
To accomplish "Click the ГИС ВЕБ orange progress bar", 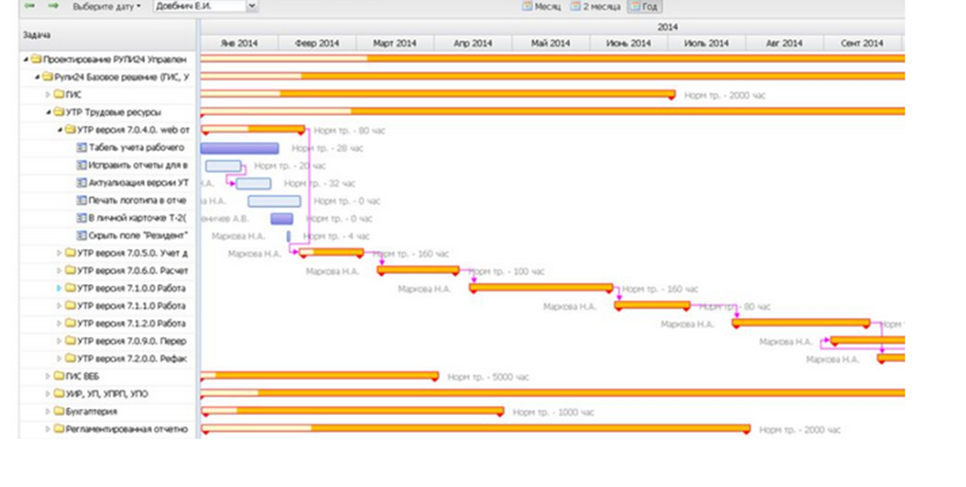I will 320,375.
